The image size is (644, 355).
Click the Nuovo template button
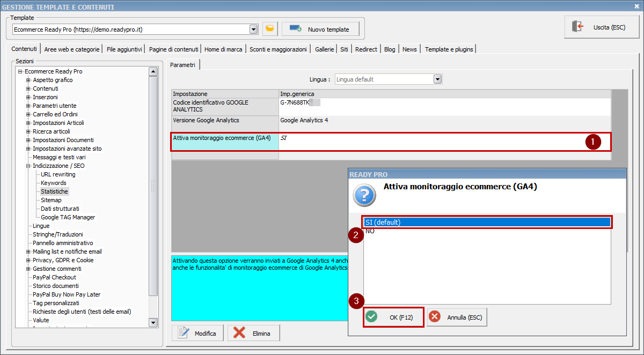[x=320, y=29]
